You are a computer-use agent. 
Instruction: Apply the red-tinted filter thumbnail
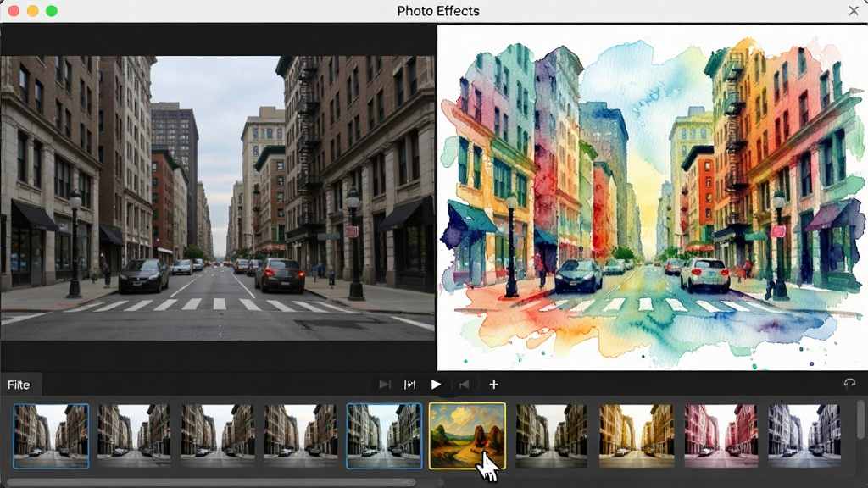tap(721, 436)
